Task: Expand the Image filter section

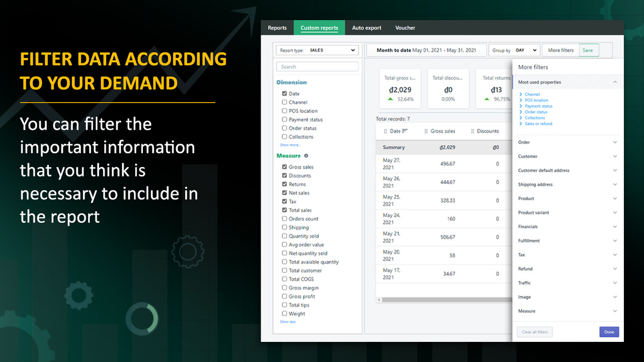Action: [x=568, y=297]
